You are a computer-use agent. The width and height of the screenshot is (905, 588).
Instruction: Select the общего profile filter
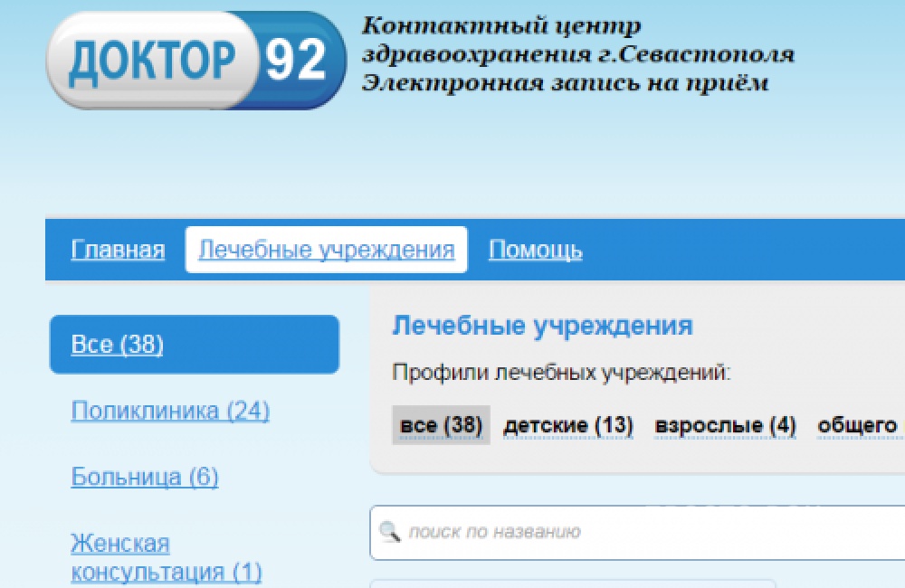point(857,425)
